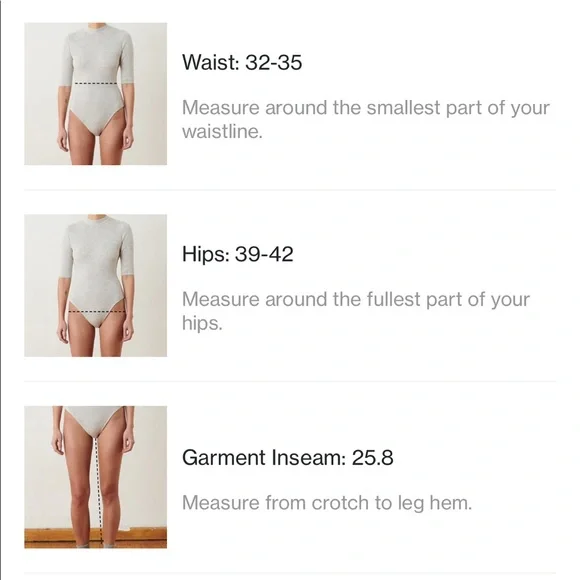This screenshot has height=580, width=580.
Task: Click the '39-42' hips range value
Action: 264,254
